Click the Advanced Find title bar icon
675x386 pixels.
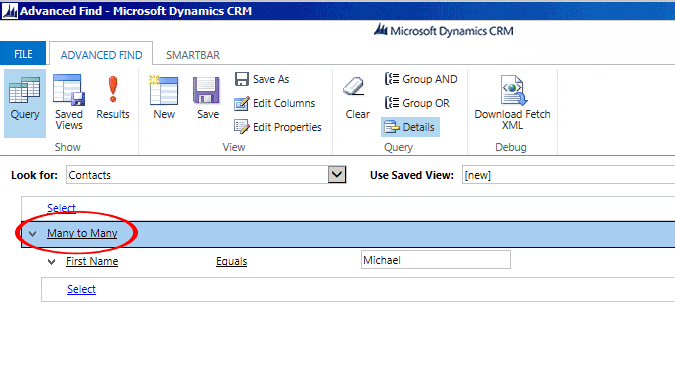(9, 11)
